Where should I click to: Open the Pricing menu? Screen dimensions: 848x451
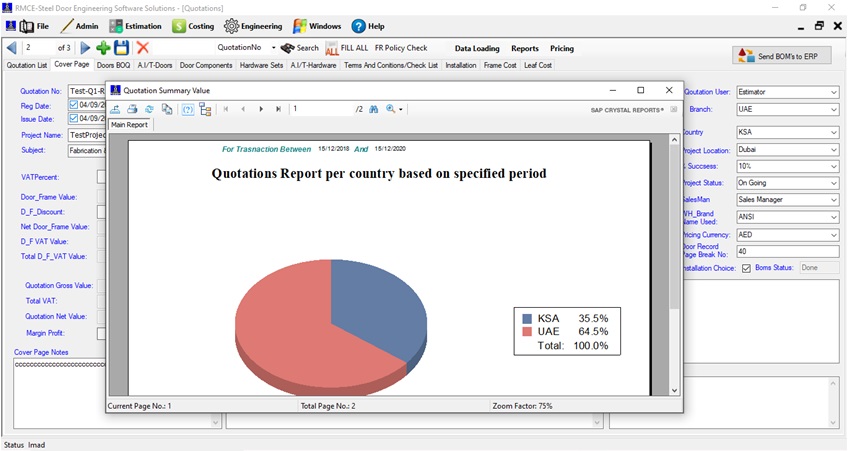click(562, 49)
